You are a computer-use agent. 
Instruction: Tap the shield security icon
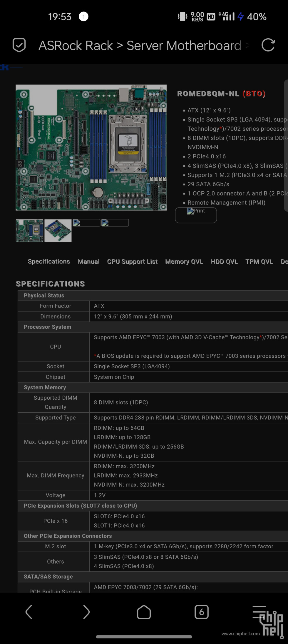click(x=19, y=45)
